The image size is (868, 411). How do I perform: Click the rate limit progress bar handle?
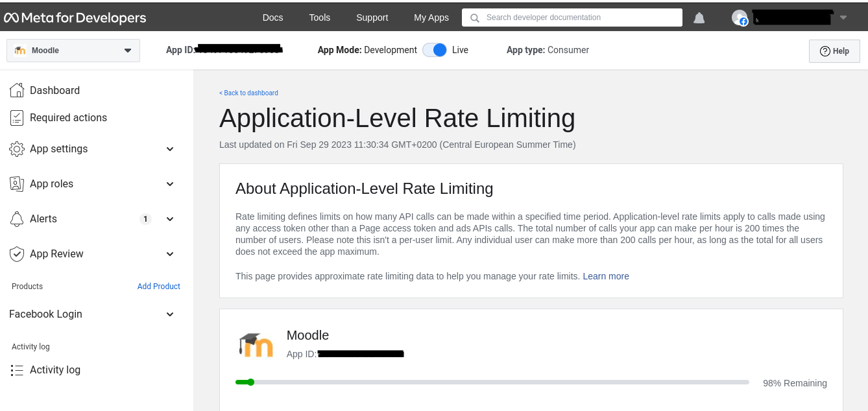[250, 382]
